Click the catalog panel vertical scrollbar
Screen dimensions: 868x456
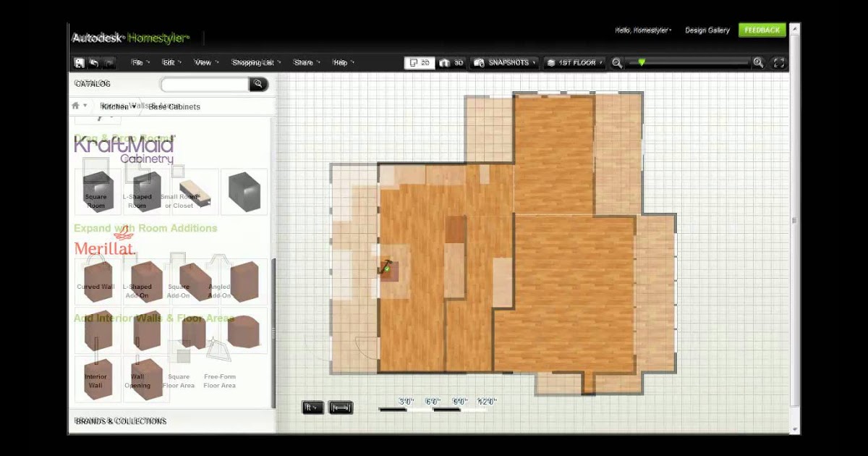tap(273, 333)
